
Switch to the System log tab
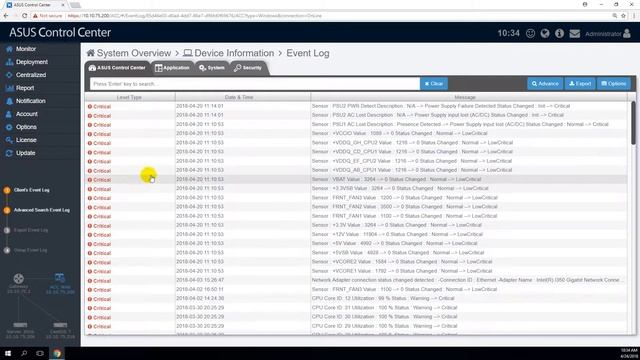[x=212, y=68]
